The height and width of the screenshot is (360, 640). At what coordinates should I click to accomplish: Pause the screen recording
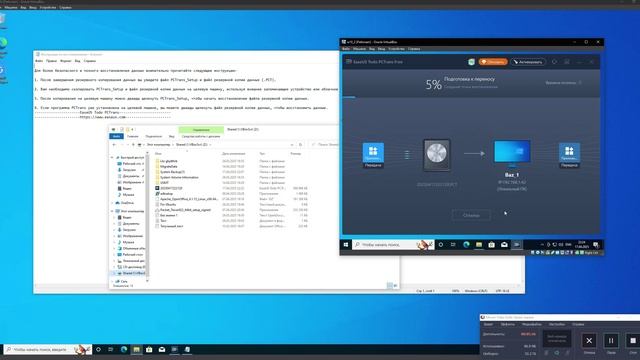point(611,340)
